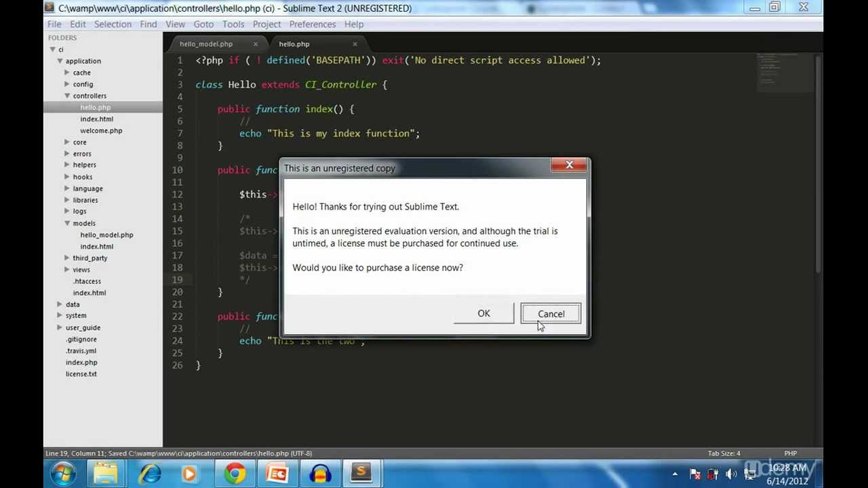Image resolution: width=868 pixels, height=488 pixels.
Task: Collapse the application folder
Action: [x=60, y=61]
